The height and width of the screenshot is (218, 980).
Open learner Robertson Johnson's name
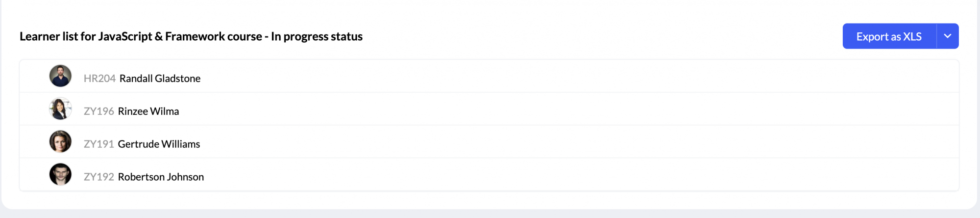[161, 177]
